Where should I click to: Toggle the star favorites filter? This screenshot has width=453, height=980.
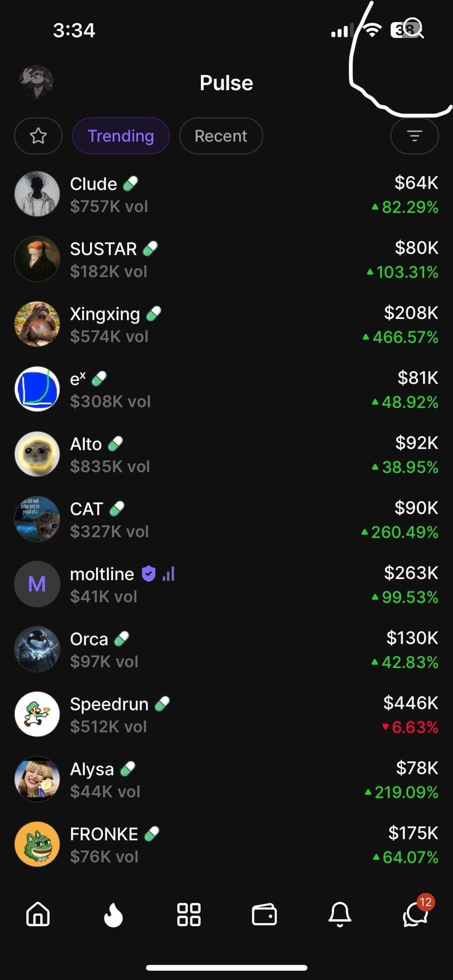38,136
